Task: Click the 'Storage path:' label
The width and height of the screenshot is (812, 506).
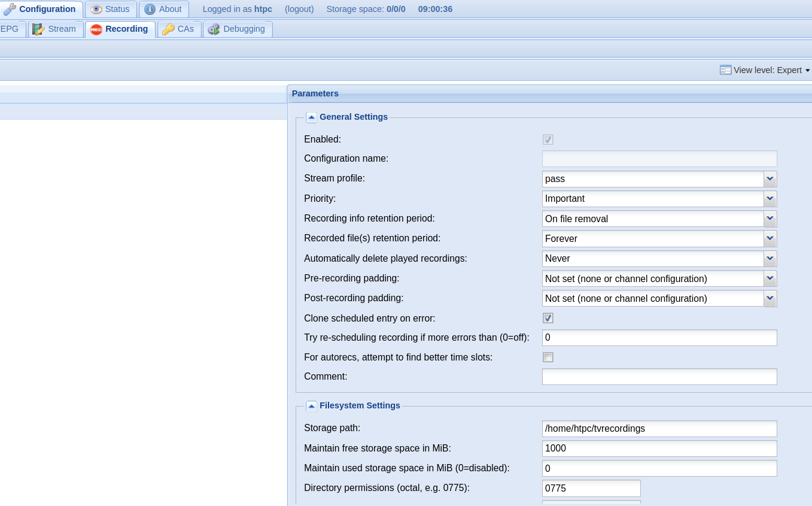Action: point(332,428)
